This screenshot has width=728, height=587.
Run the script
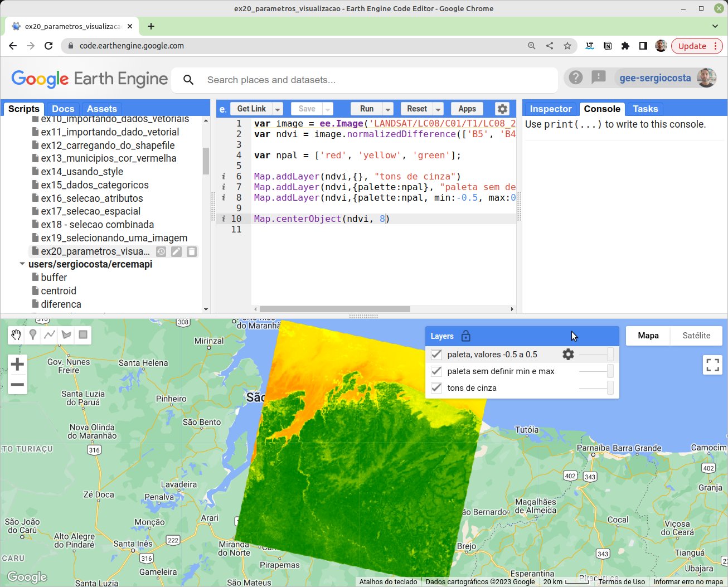pyautogui.click(x=367, y=109)
